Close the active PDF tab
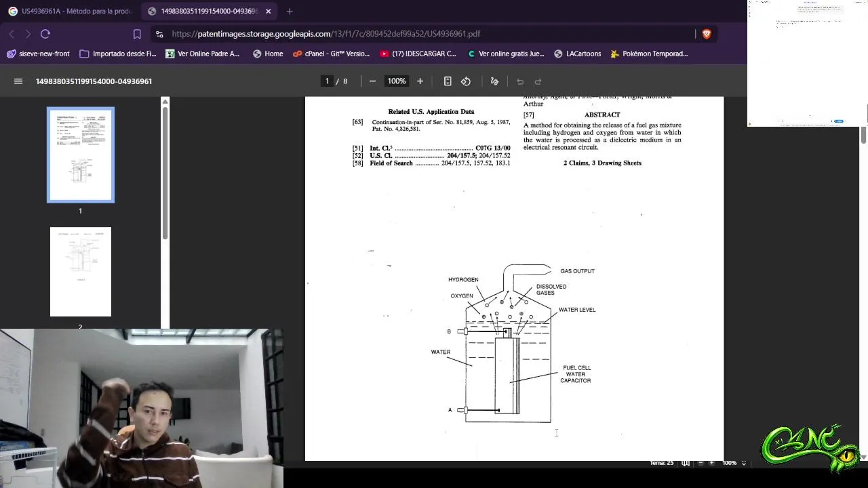868x488 pixels. tap(269, 11)
